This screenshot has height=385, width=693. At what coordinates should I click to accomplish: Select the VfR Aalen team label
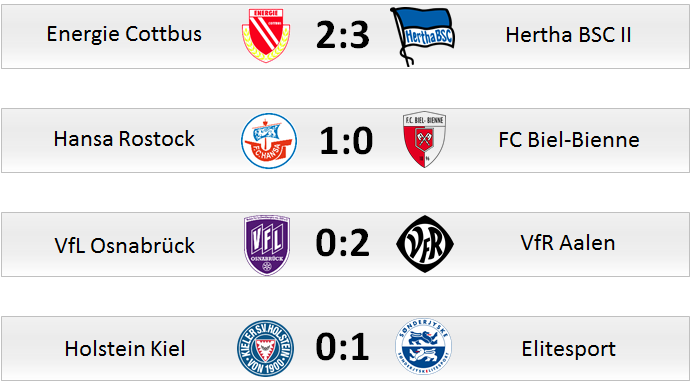point(568,243)
